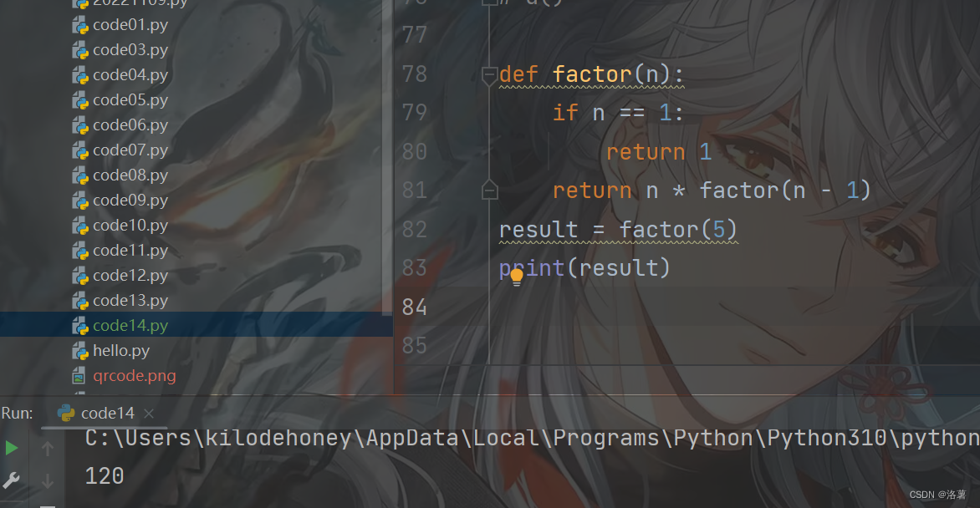Click 'if n == 1:' code line

(617, 113)
